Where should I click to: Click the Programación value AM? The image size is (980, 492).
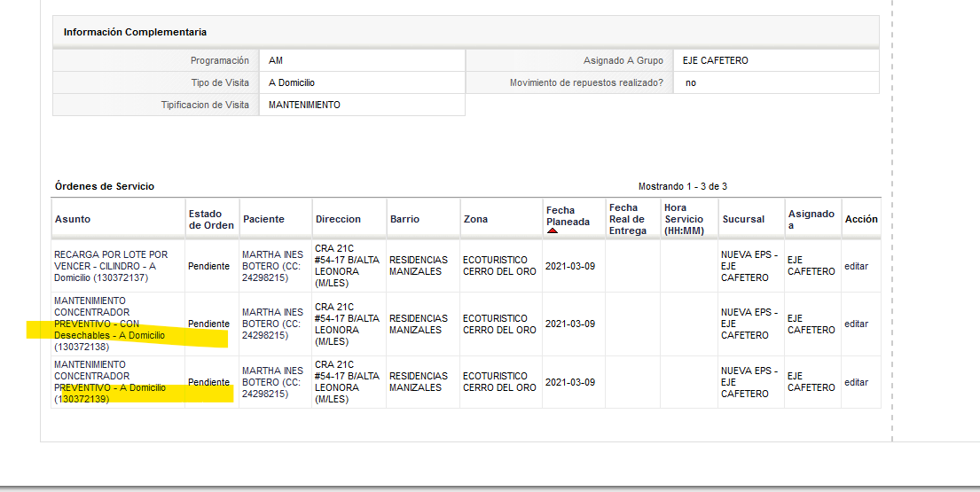[x=276, y=60]
